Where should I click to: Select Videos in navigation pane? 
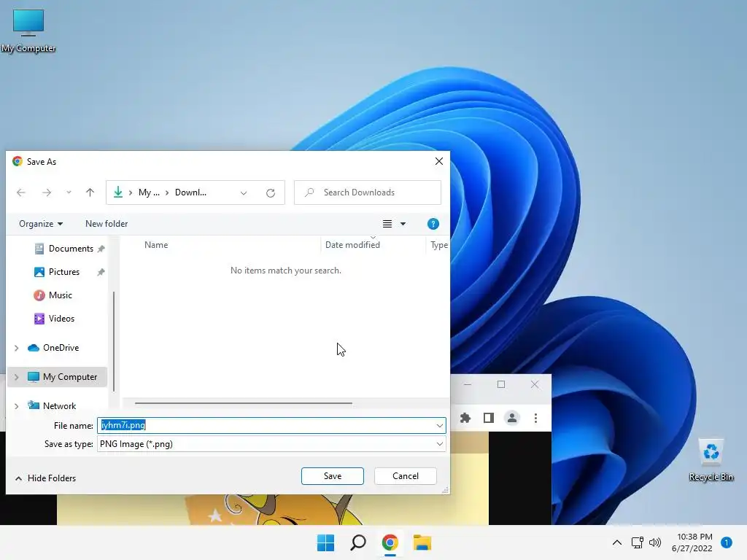(x=61, y=319)
